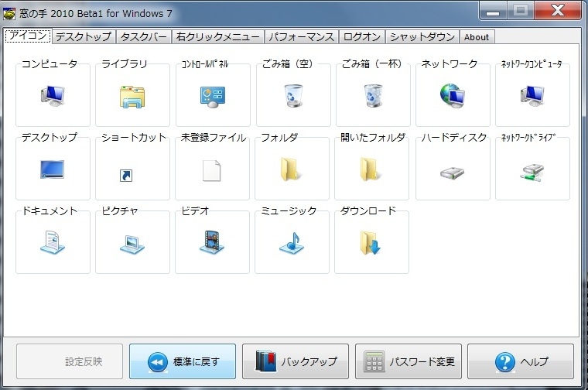The height and width of the screenshot is (390, 588).
Task: Select the デスクトップ desktop icon
Action: tap(52, 169)
